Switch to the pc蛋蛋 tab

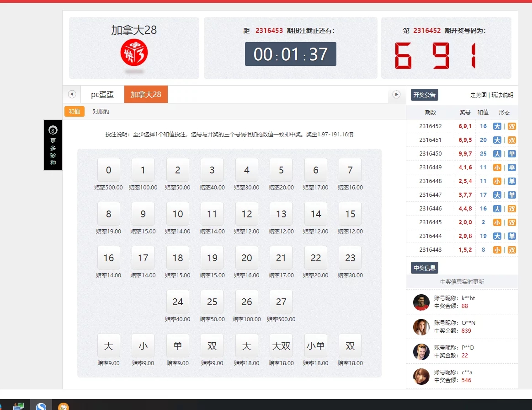point(102,95)
